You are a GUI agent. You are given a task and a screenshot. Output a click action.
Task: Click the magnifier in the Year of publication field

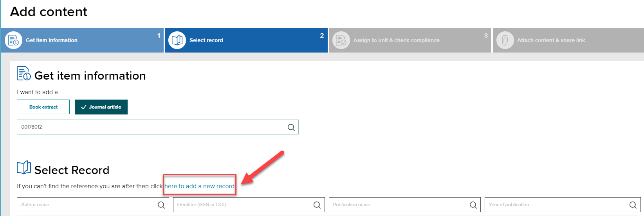tap(633, 205)
